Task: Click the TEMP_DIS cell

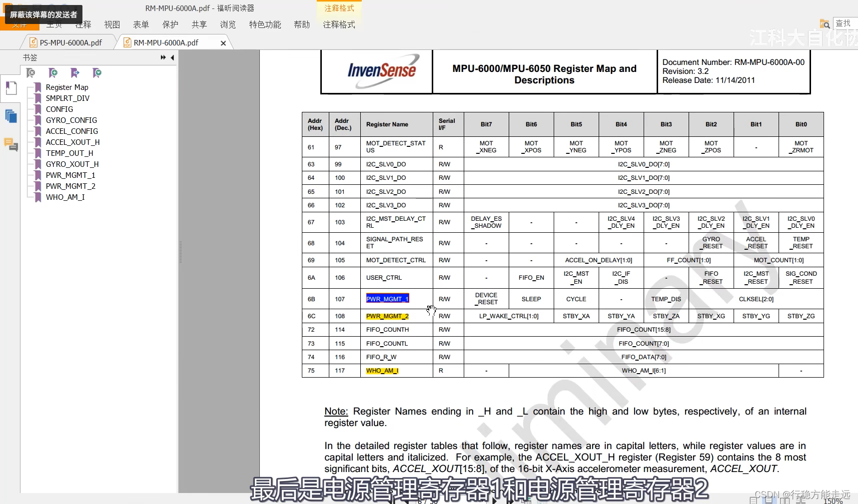Action: tap(666, 299)
